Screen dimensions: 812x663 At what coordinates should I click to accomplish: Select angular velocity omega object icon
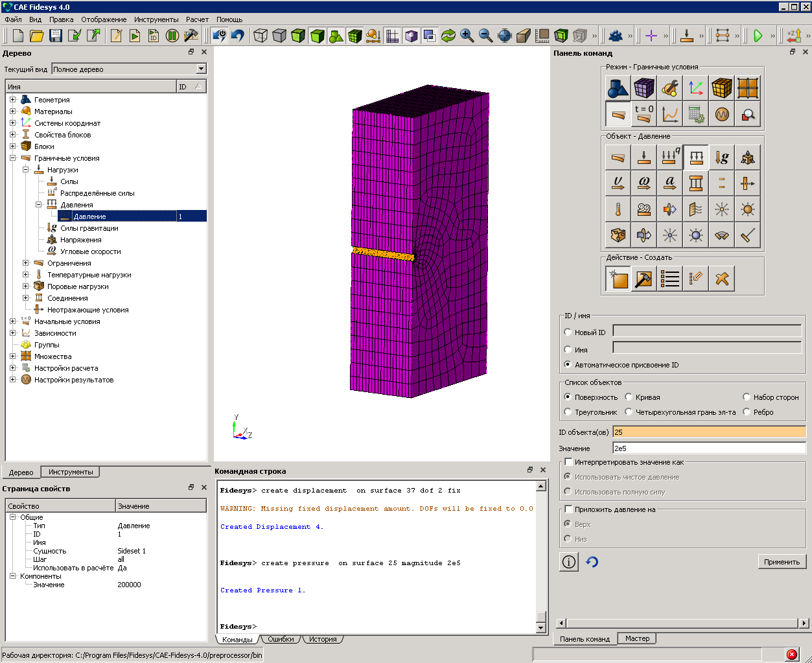(x=644, y=183)
